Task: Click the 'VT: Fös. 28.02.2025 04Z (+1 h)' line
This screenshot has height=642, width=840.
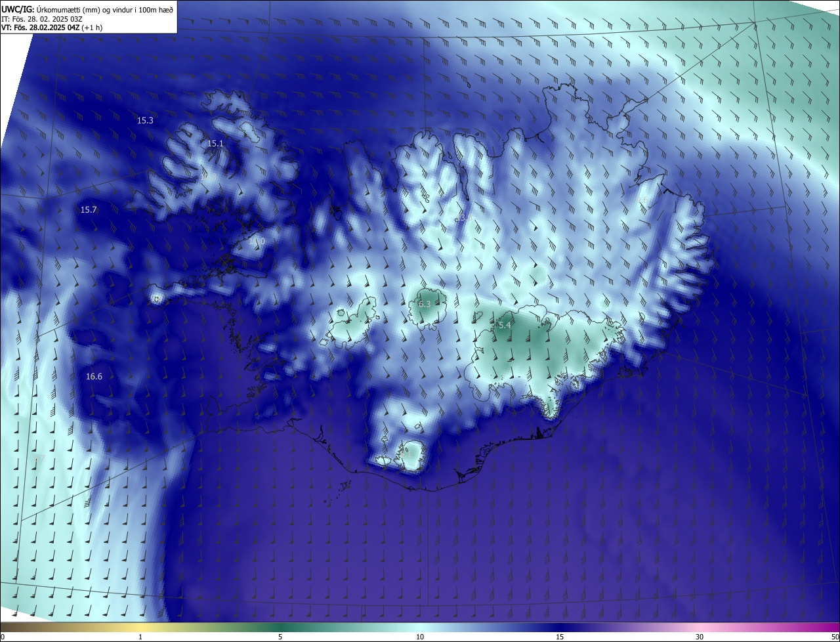Action: click(51, 28)
